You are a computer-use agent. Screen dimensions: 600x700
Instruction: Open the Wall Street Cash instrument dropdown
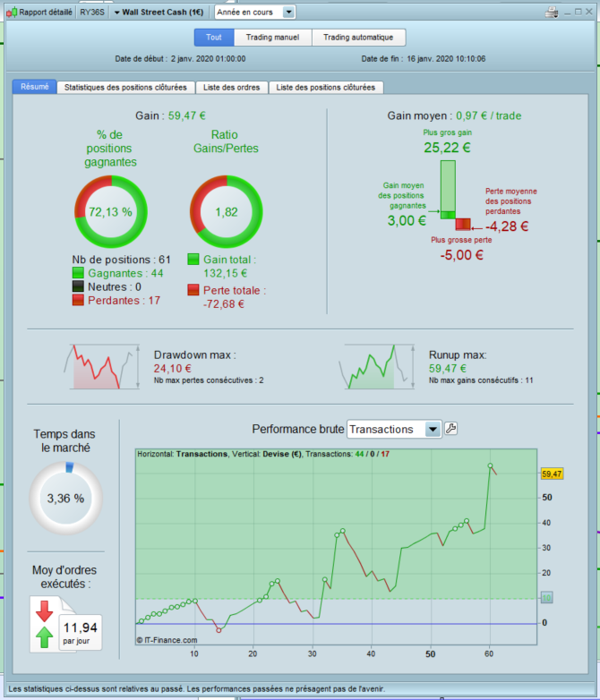tap(159, 12)
